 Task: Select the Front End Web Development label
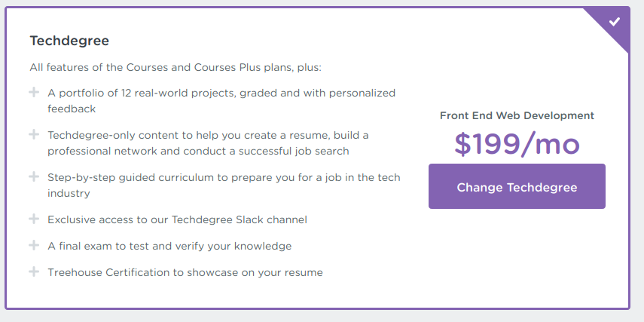coord(517,115)
